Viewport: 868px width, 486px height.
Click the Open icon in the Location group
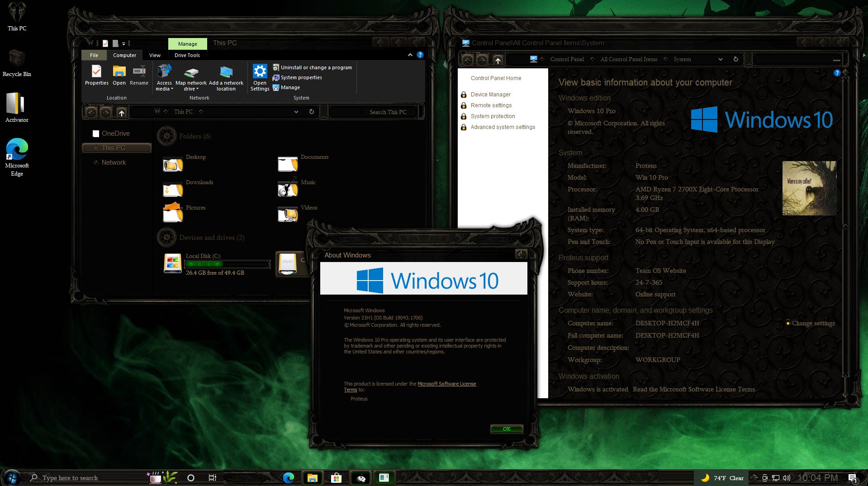(x=119, y=71)
